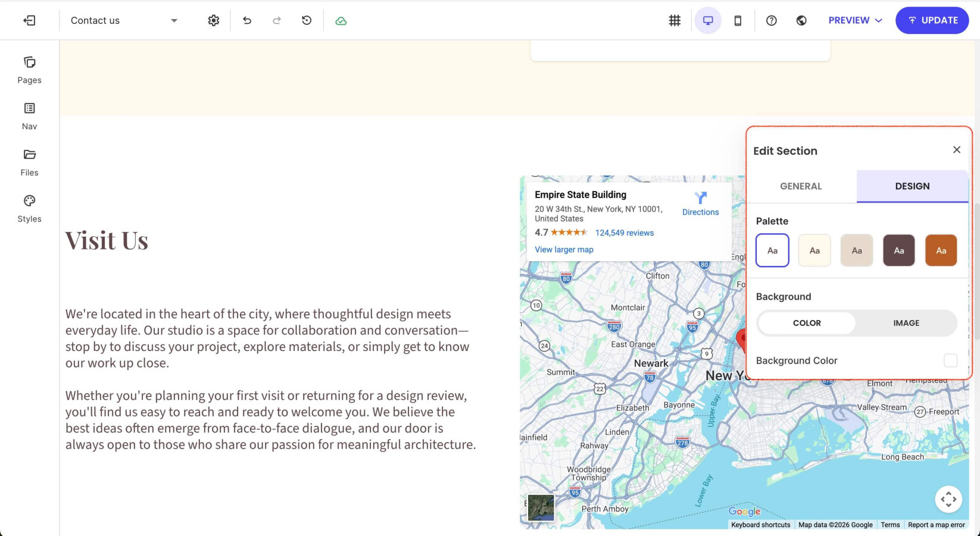Viewport: 980px width, 536px height.
Task: Click the Palette label
Action: pos(772,221)
